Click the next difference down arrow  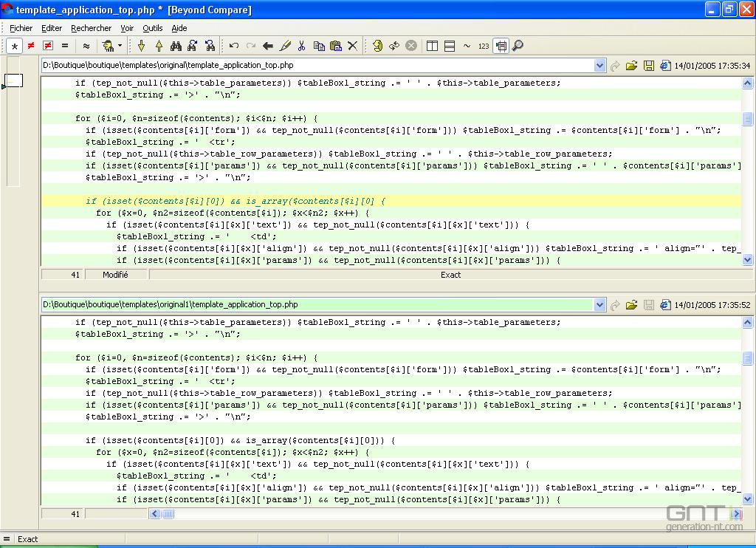pyautogui.click(x=141, y=46)
